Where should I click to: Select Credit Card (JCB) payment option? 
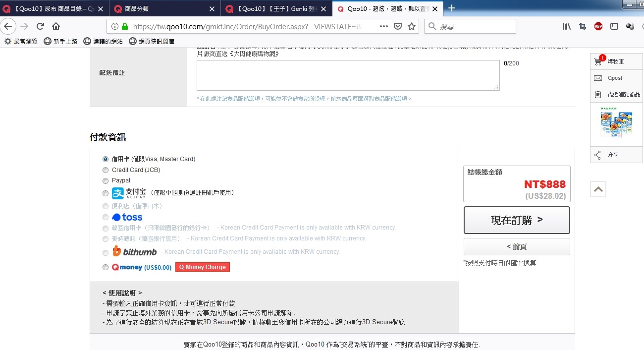pos(106,170)
